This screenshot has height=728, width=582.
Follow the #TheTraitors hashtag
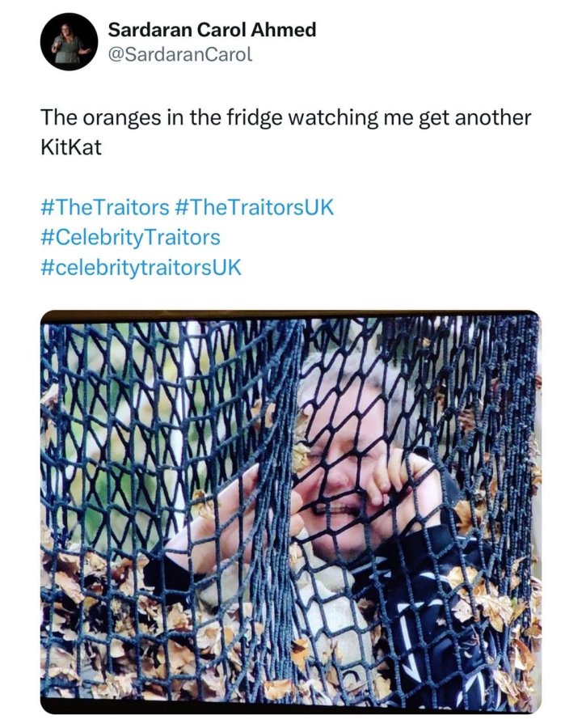pyautogui.click(x=105, y=207)
